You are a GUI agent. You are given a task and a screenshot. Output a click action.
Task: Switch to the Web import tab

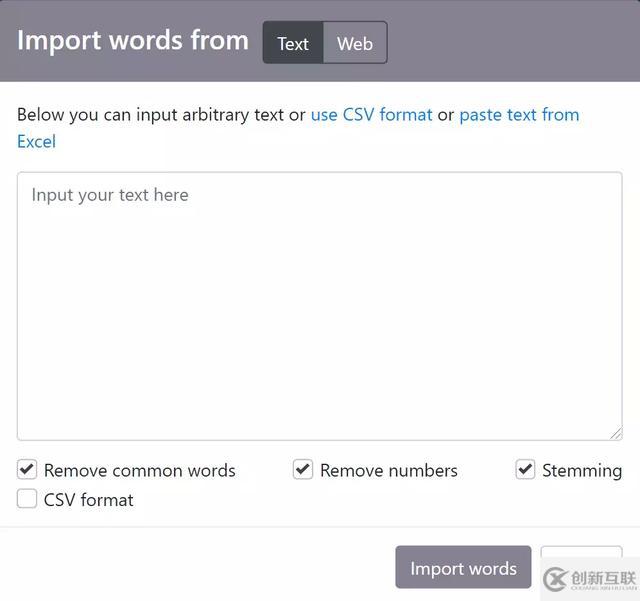pos(355,42)
